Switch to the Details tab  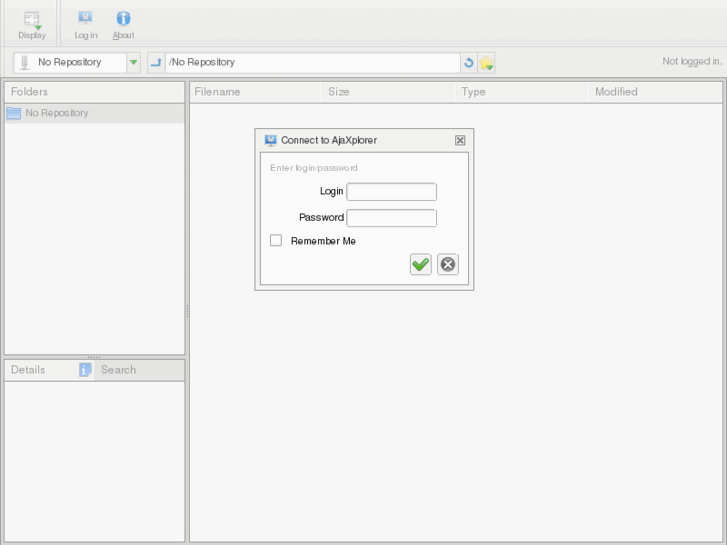point(28,370)
